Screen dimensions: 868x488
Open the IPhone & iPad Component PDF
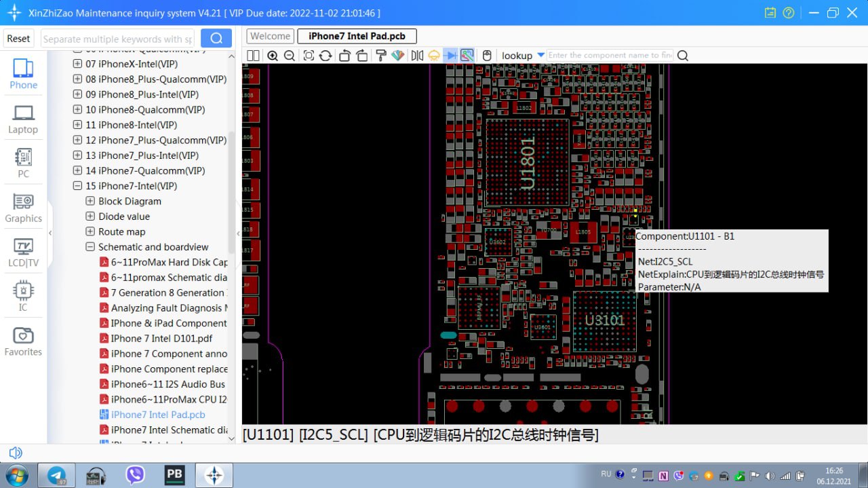163,323
